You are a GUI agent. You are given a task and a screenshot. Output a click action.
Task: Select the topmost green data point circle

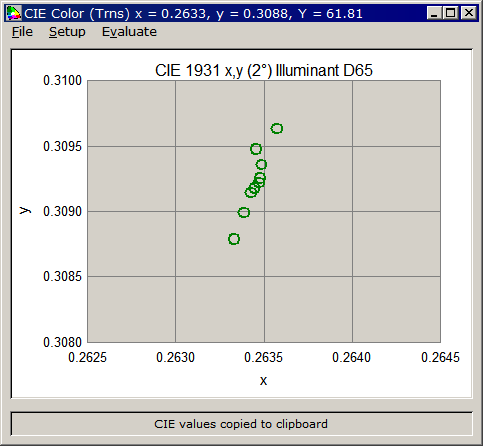point(277,128)
